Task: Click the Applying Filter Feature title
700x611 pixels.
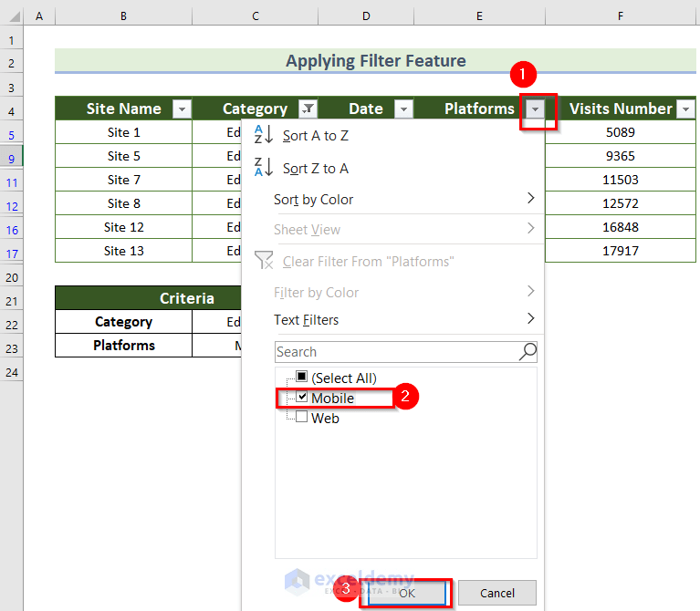Action: (375, 61)
